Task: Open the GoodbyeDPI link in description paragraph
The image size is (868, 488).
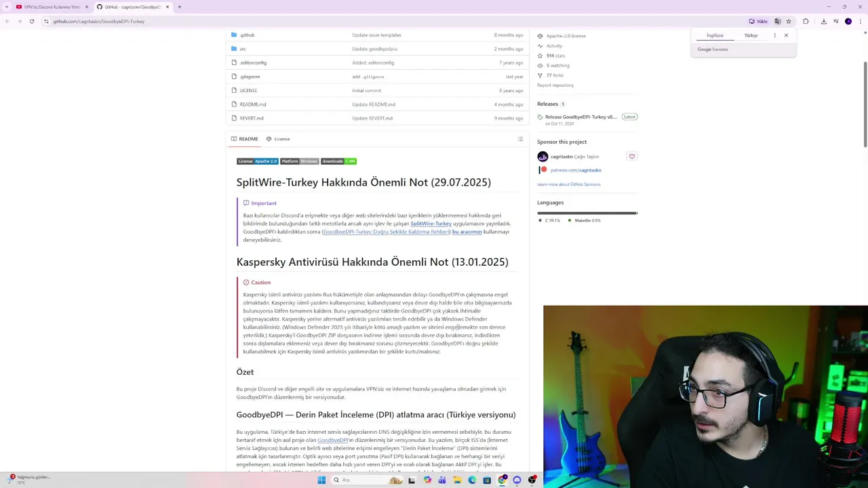Action: point(332,440)
